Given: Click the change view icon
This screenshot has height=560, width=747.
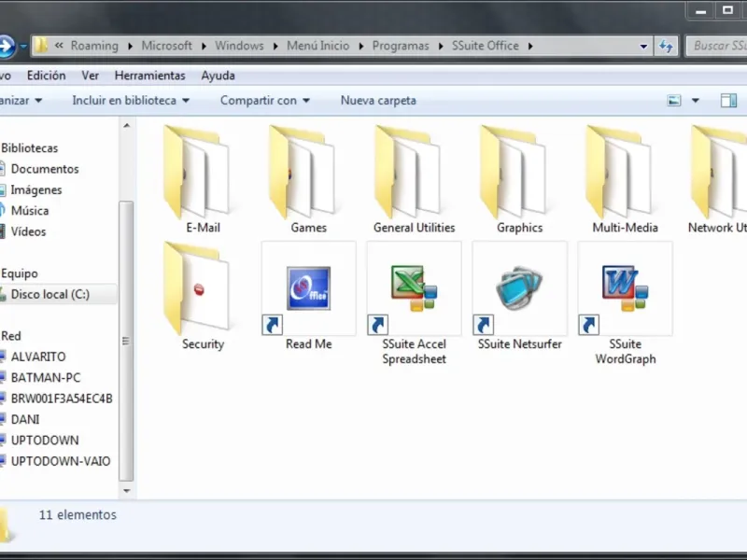Looking at the screenshot, I should 673,101.
